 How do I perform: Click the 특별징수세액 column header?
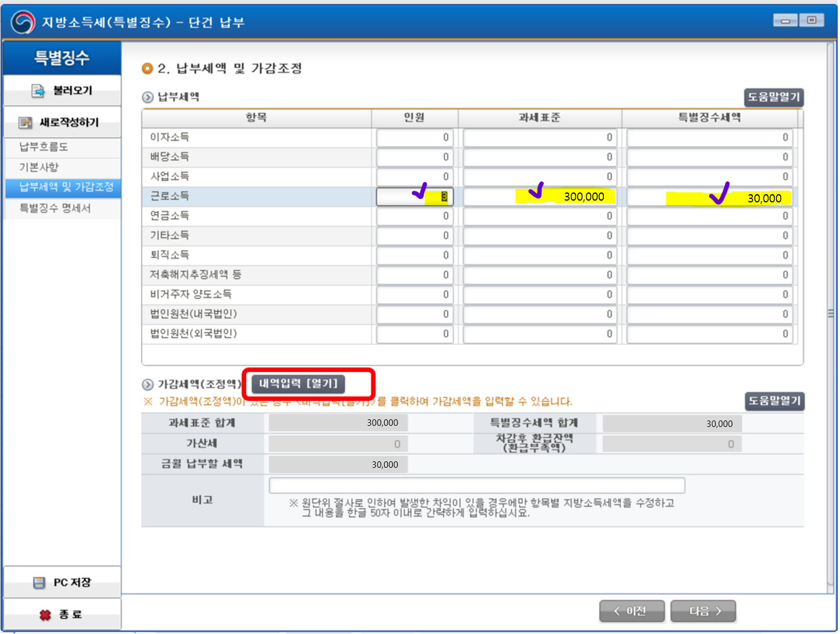709,118
